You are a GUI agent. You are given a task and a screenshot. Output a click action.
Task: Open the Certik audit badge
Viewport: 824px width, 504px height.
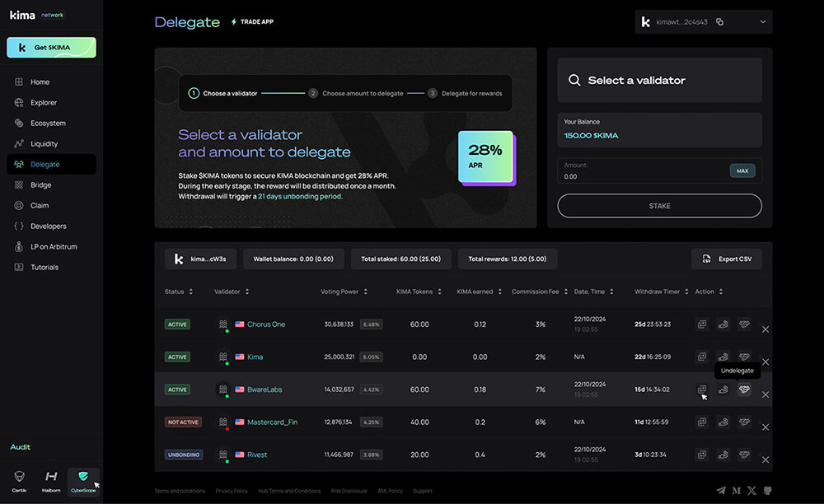(20, 482)
